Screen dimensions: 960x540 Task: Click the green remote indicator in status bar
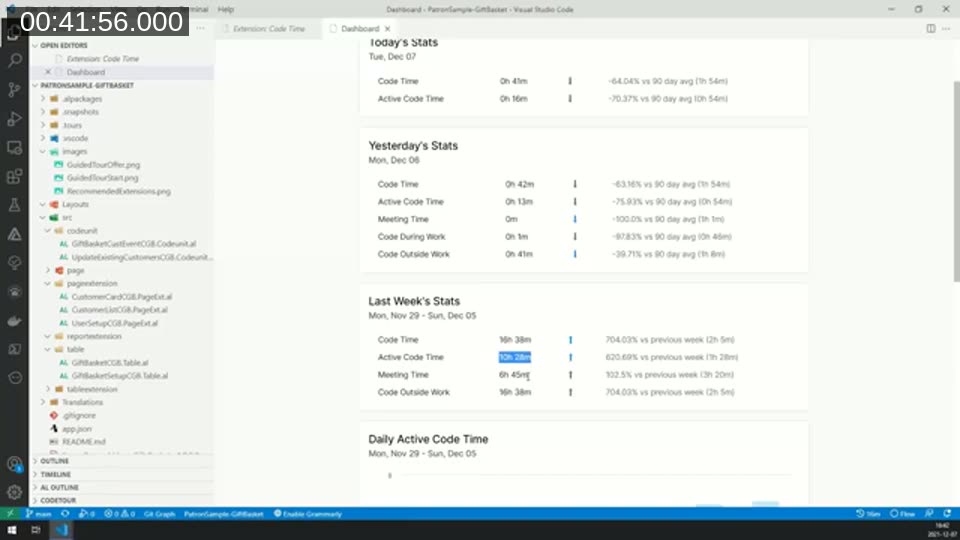[10, 514]
